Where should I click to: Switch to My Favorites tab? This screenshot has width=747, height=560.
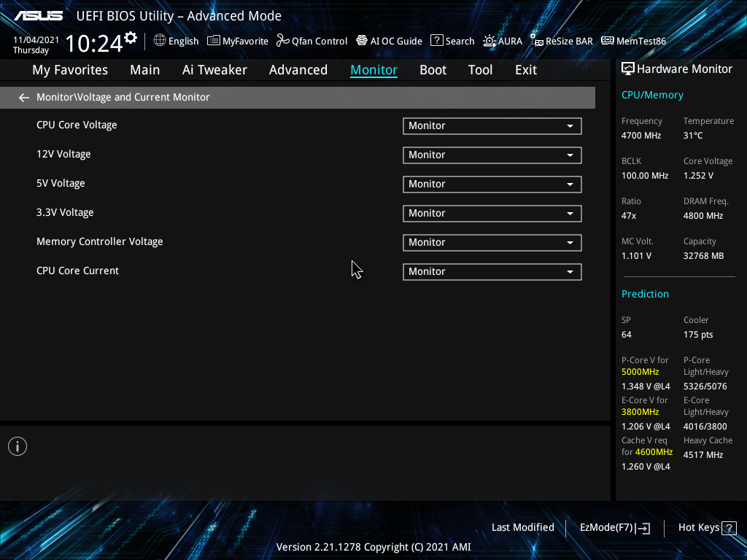(70, 70)
